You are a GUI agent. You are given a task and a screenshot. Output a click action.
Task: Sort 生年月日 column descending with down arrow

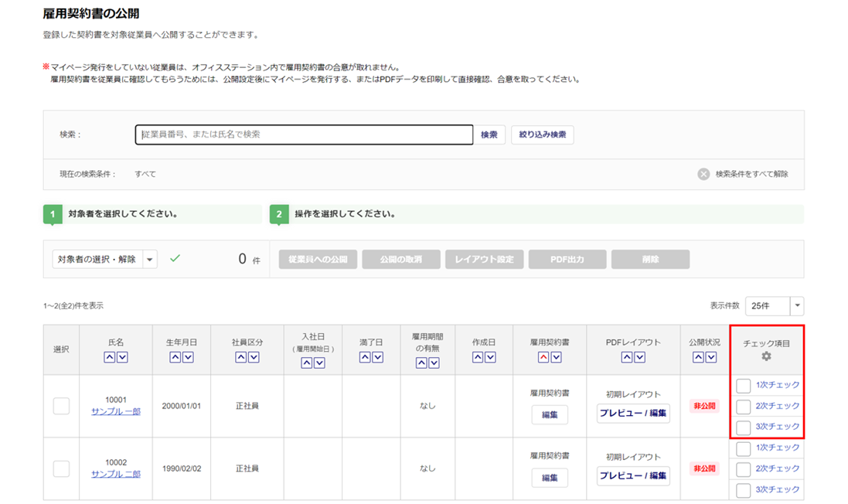(x=188, y=357)
